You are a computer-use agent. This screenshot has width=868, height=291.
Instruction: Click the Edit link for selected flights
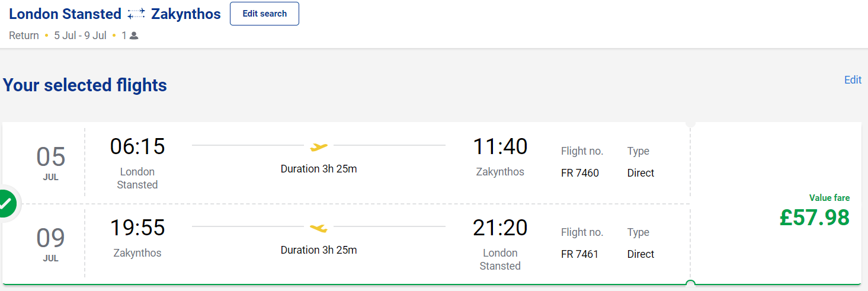click(x=853, y=80)
